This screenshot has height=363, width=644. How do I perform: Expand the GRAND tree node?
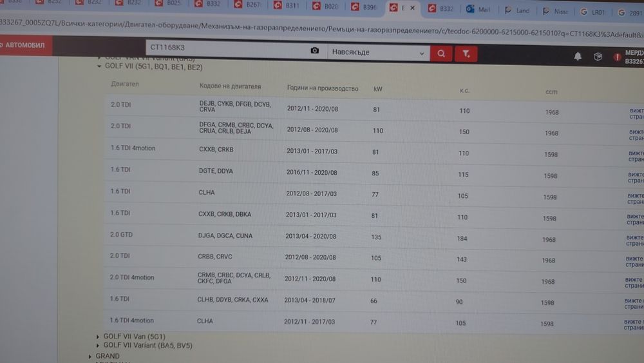tap(90, 357)
